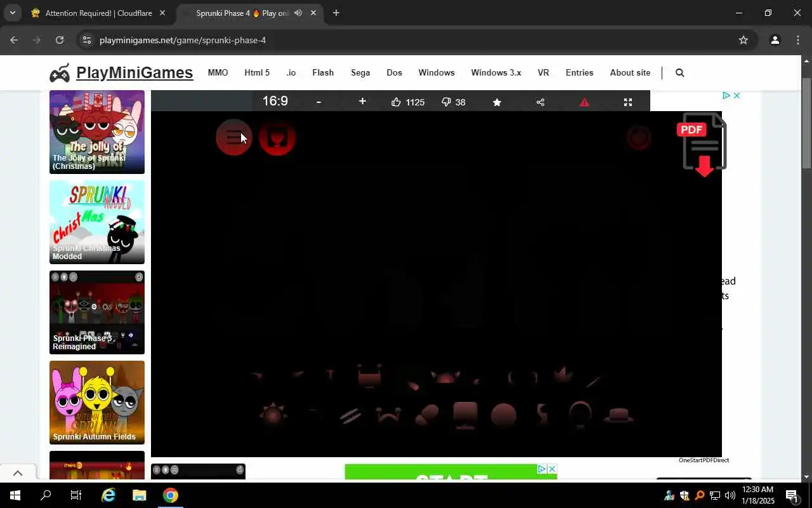Expand the bottom-left collapse chevron
Screen dimensions: 812x508
click(x=18, y=472)
